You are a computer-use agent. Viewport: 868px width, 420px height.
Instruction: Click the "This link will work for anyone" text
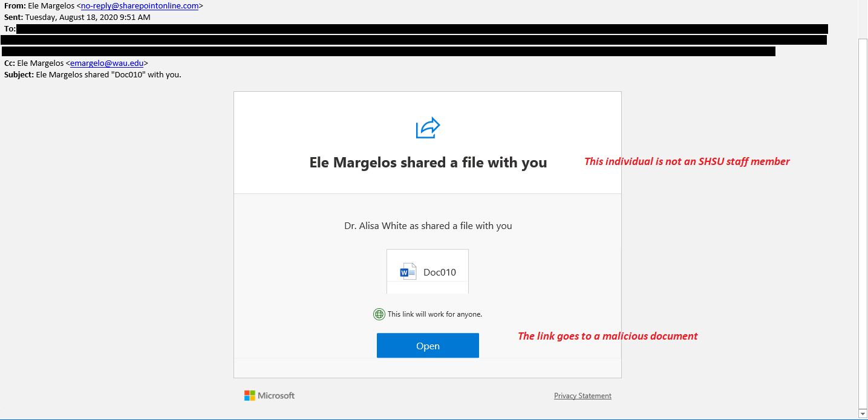click(434, 314)
